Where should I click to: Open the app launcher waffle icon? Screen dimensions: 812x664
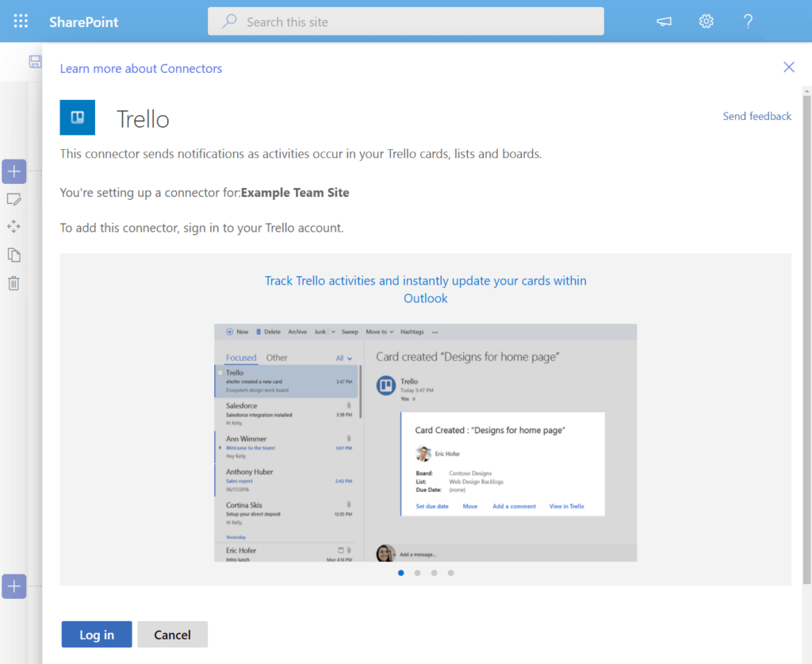click(21, 21)
